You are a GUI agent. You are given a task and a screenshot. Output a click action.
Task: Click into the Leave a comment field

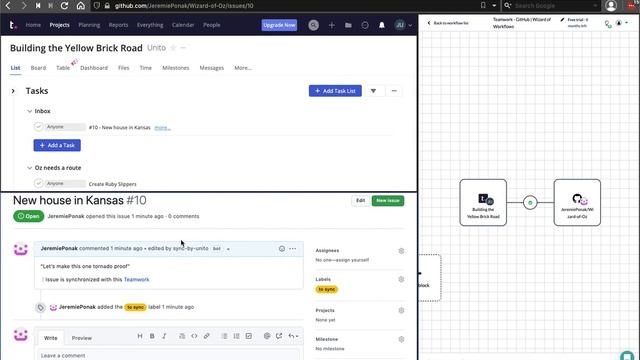click(169, 355)
